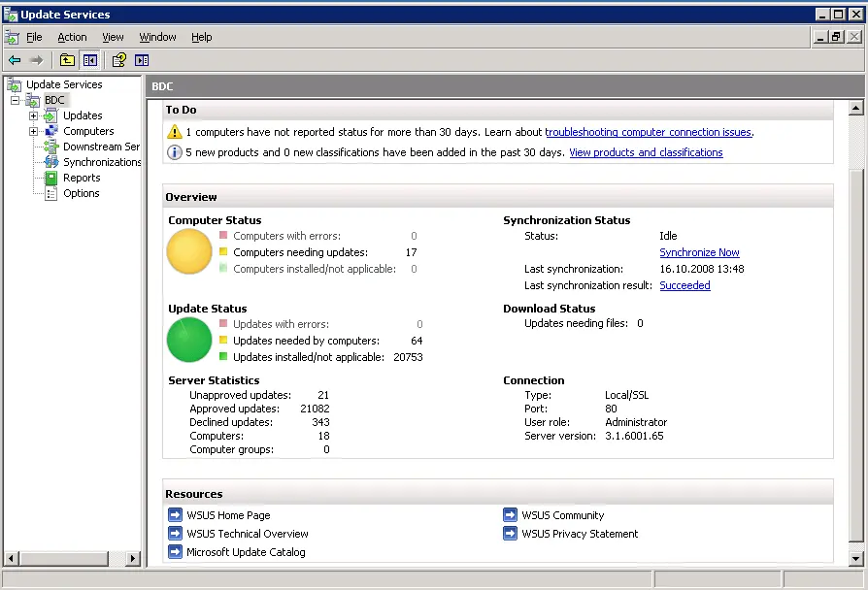Click the MMC icon left of File menu

click(12, 37)
